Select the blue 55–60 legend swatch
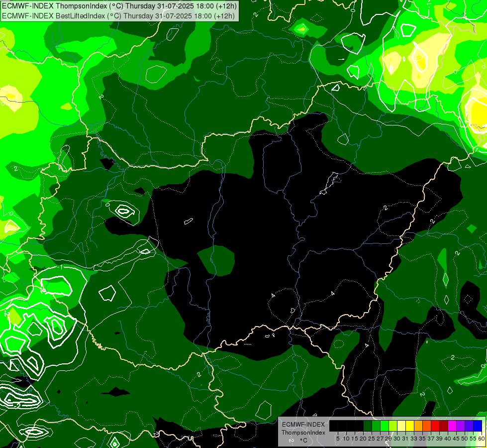 pyautogui.click(x=478, y=426)
